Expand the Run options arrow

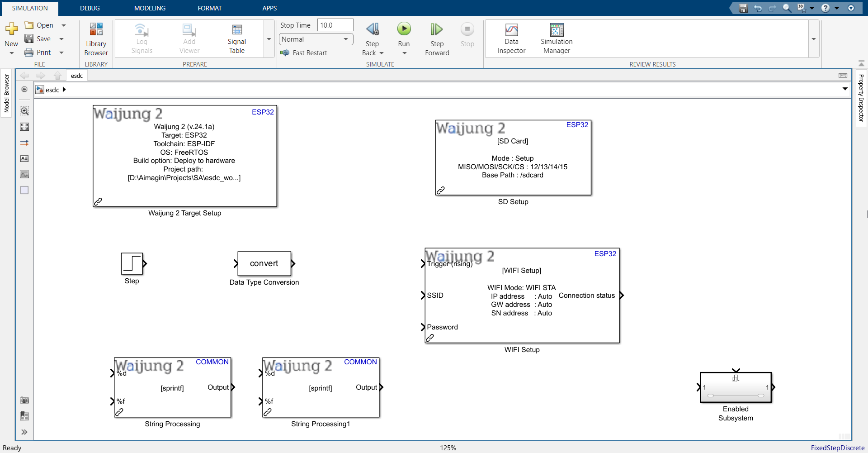[404, 53]
